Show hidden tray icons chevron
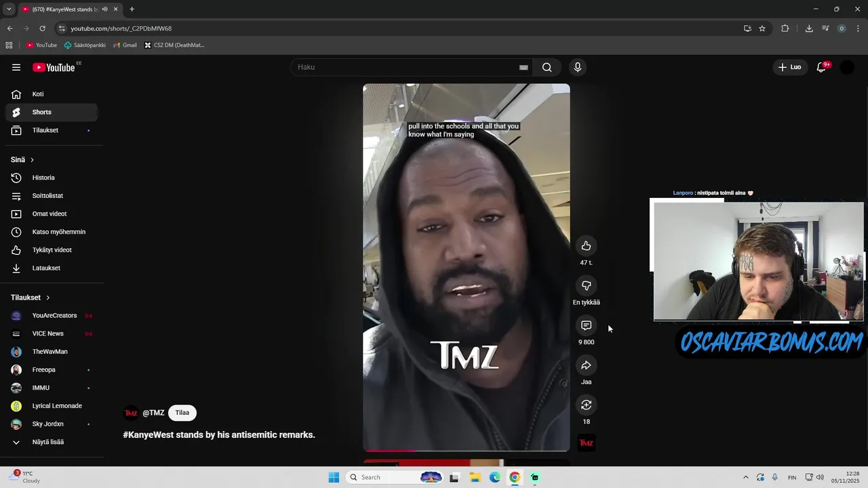868x488 pixels. [746, 477]
